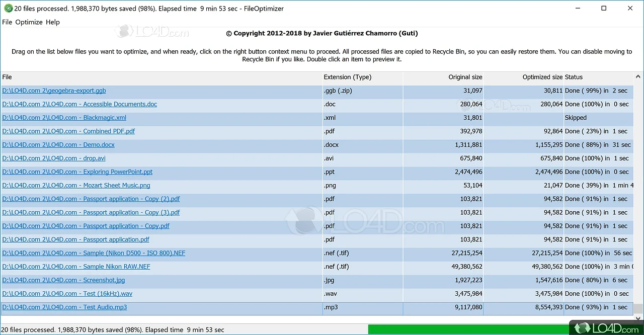644x335 pixels.
Task: Click the ".docx" extension cell
Action: 331,145
